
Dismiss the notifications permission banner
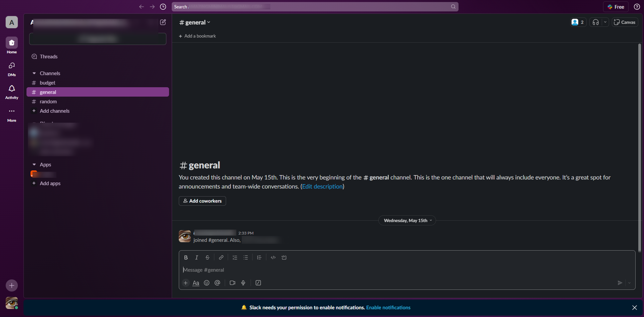coord(634,308)
